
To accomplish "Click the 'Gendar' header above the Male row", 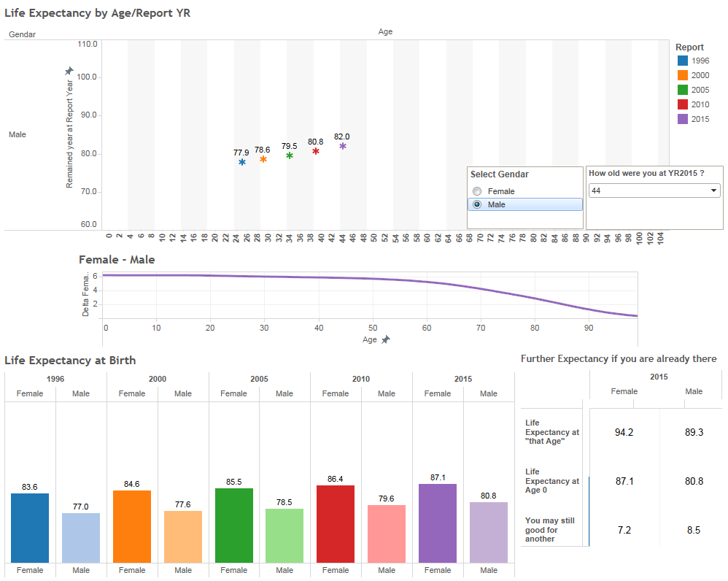I will click(23, 34).
